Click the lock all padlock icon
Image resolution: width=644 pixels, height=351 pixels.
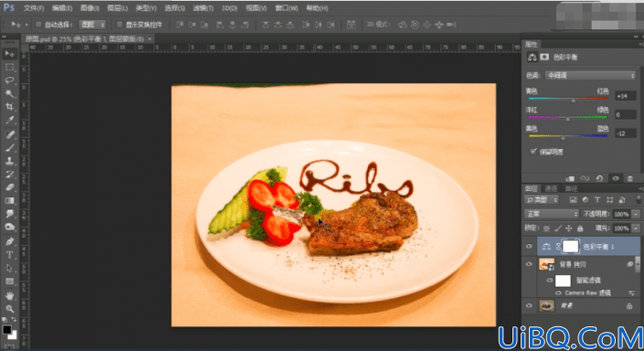click(580, 229)
